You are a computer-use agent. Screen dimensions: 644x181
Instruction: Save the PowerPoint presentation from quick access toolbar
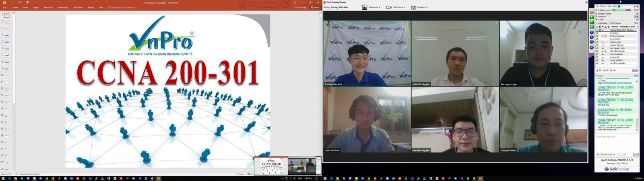tap(4, 2)
